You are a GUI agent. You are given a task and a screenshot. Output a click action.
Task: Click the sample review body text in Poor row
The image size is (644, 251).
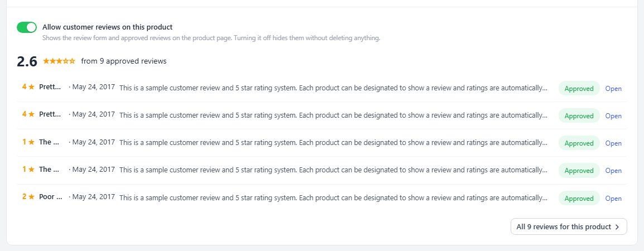(333, 197)
